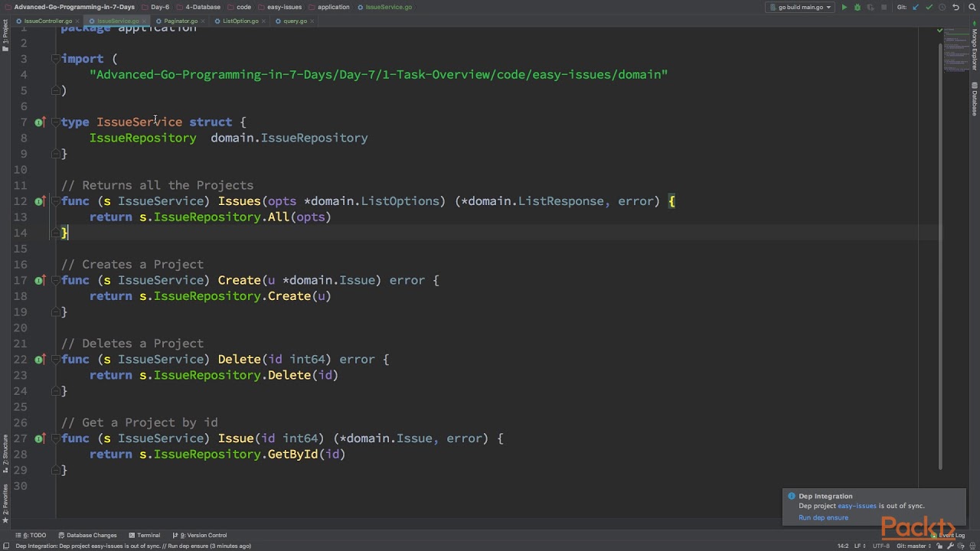This screenshot has width=980, height=551.
Task: Show Git history clock icon
Action: point(942,7)
